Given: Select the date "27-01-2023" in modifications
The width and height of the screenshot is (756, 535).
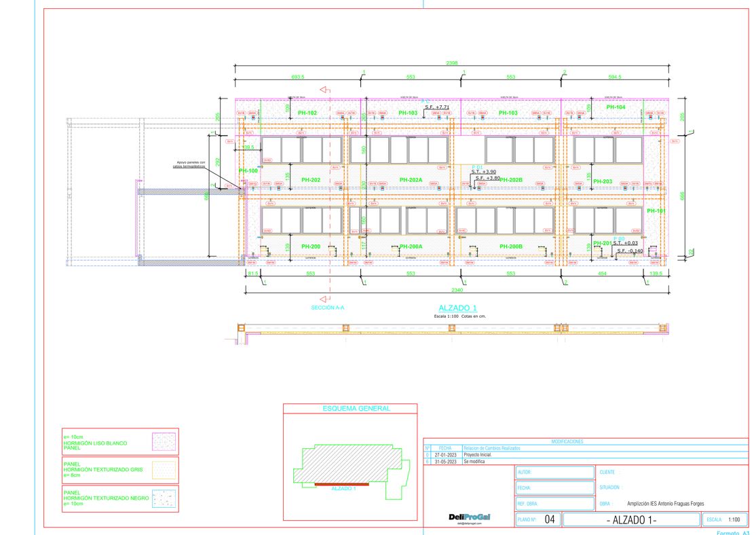Looking at the screenshot, I should pos(445,455).
